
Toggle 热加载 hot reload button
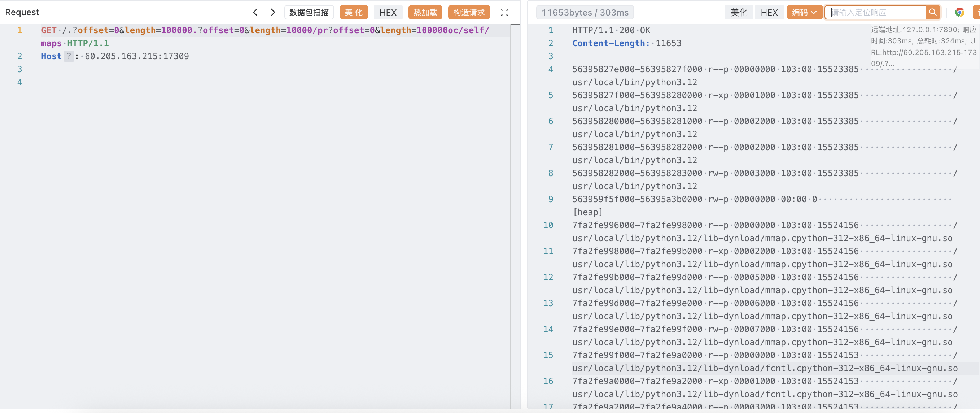425,13
